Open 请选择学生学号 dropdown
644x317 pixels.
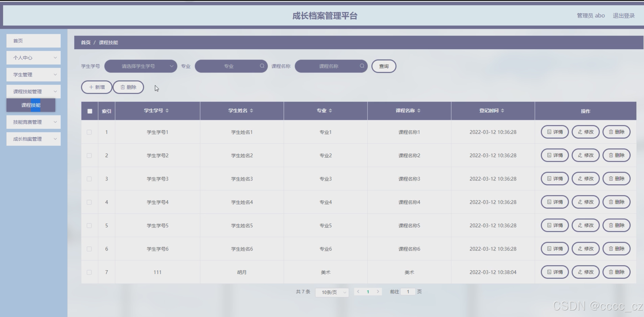pyautogui.click(x=141, y=66)
